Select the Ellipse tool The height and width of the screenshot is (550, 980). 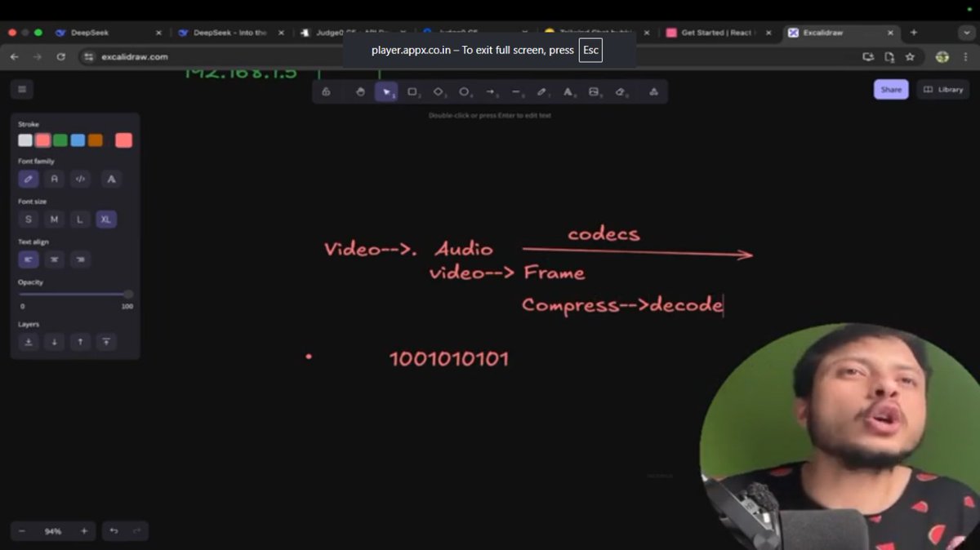464,91
